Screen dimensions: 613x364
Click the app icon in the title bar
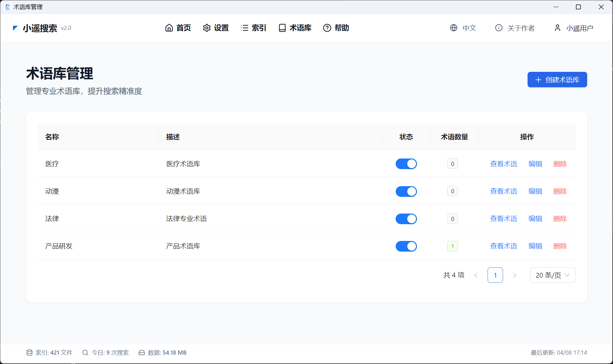coord(7,7)
